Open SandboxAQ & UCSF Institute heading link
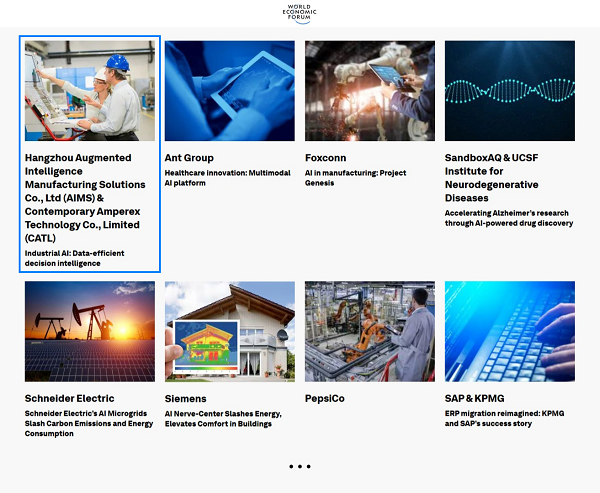This screenshot has width=600, height=493. point(492,178)
